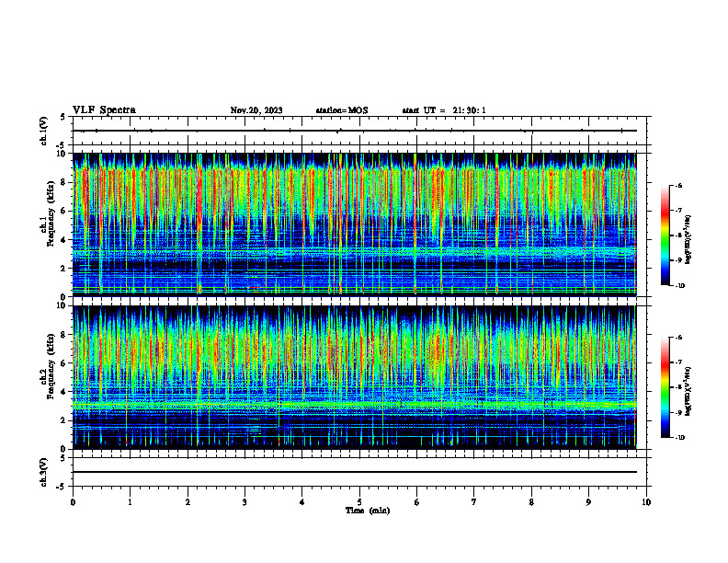Click the ch.1 voltage waveform trace
The image size is (728, 563).
click(355, 131)
